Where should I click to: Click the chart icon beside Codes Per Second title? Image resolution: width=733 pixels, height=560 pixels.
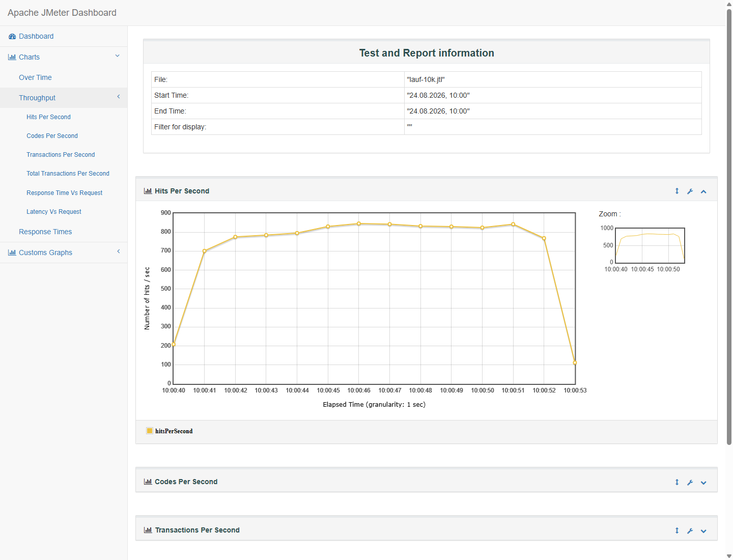(x=148, y=482)
